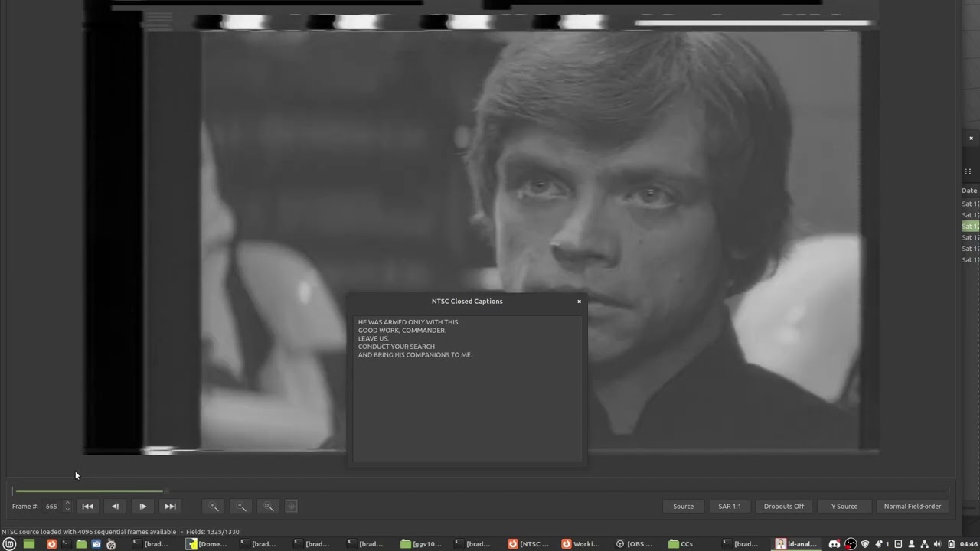Click caption line 'GOOD WORK, COMMANDER.'
This screenshot has height=551, width=980.
click(x=402, y=331)
